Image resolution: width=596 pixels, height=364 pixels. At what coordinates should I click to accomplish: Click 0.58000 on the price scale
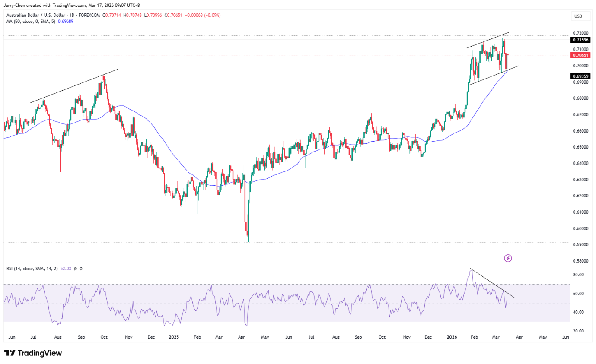click(580, 261)
